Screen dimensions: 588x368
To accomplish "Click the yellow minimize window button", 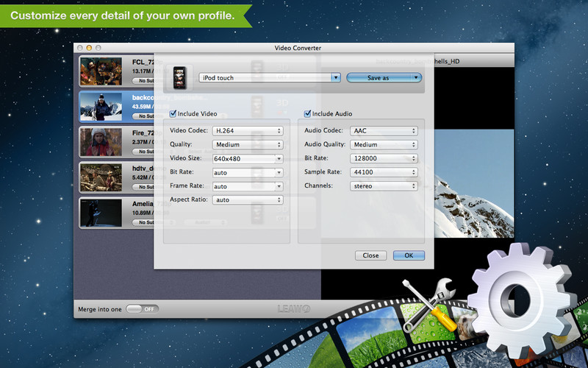I will [x=89, y=48].
